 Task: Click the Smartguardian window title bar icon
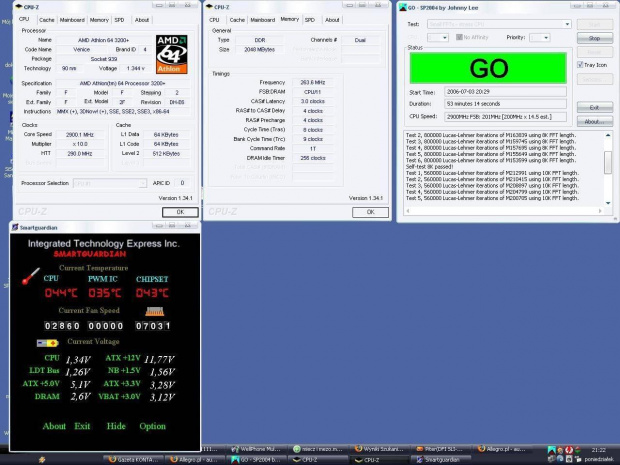point(15,227)
